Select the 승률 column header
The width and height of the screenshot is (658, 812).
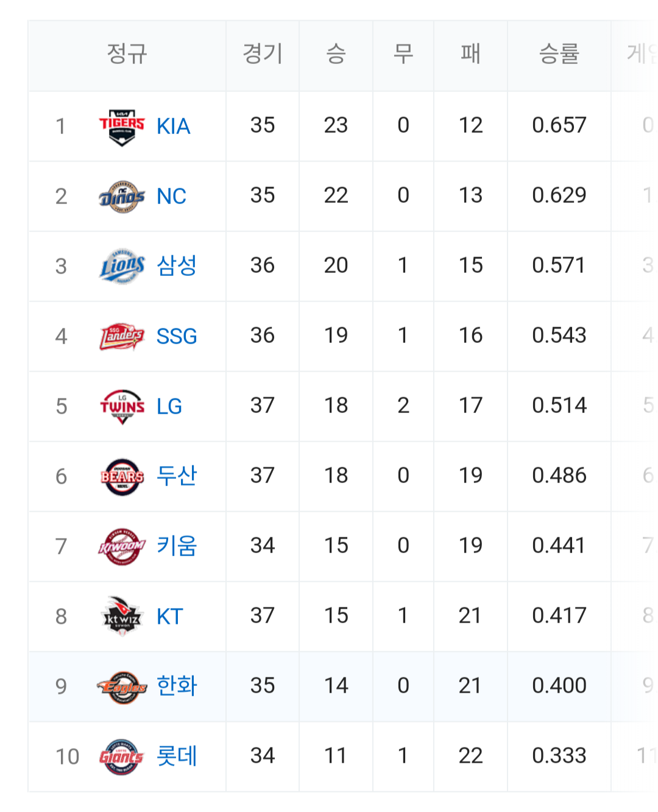pyautogui.click(x=559, y=55)
